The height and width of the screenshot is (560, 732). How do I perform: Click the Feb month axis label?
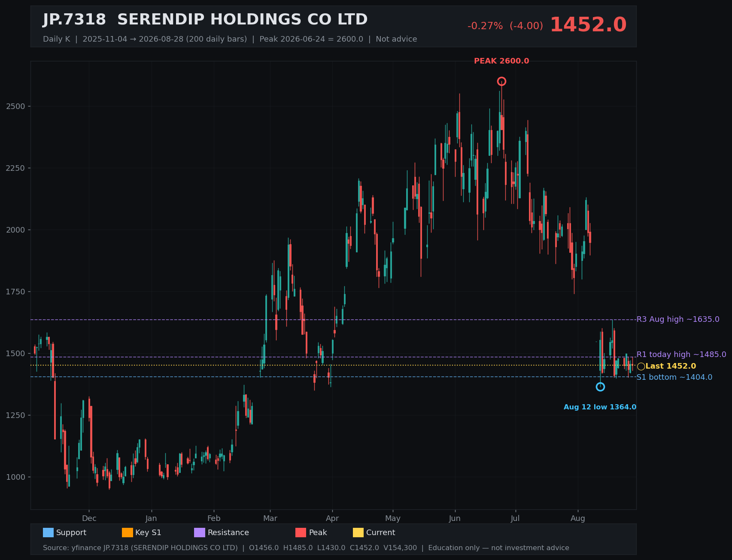(x=214, y=518)
